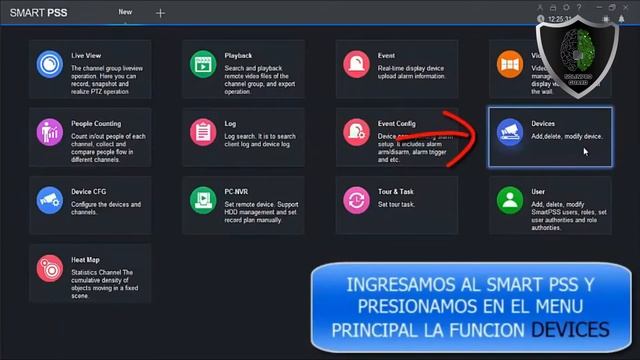Screen dimensions: 640x360
Task: Click the People Counting title text
Action: (x=96, y=124)
